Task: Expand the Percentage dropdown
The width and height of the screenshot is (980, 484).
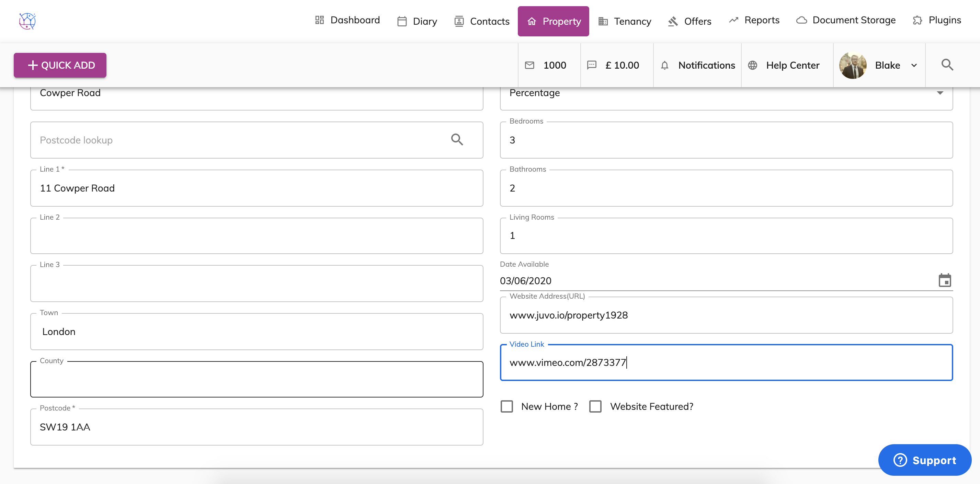Action: click(940, 93)
